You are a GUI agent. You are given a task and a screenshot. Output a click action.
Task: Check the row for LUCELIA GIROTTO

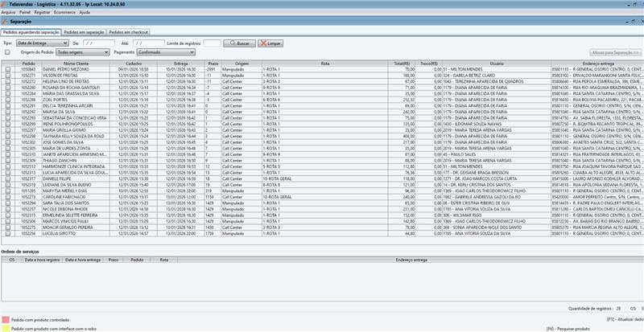(8, 233)
